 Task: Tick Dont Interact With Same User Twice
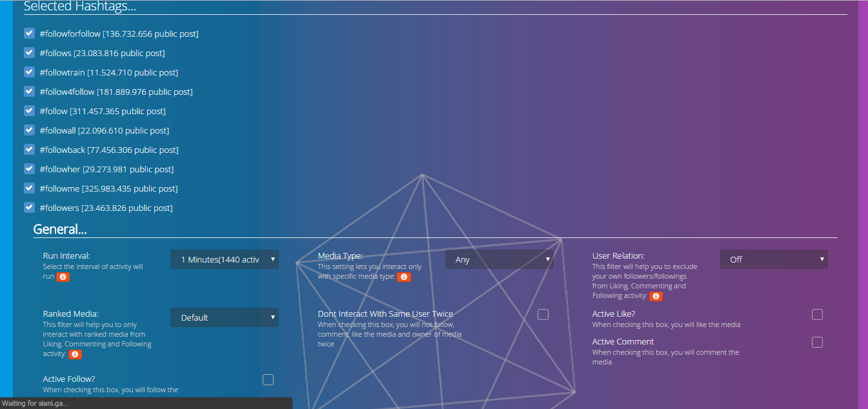pyautogui.click(x=543, y=314)
